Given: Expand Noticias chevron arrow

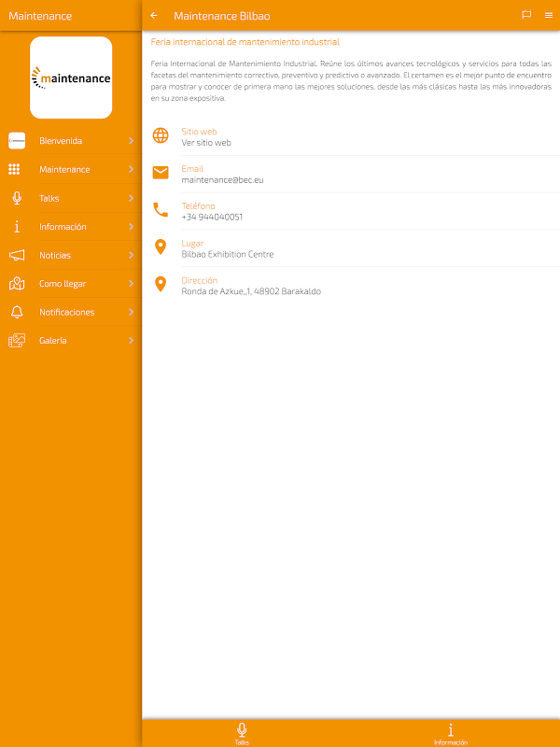Looking at the screenshot, I should (131, 255).
